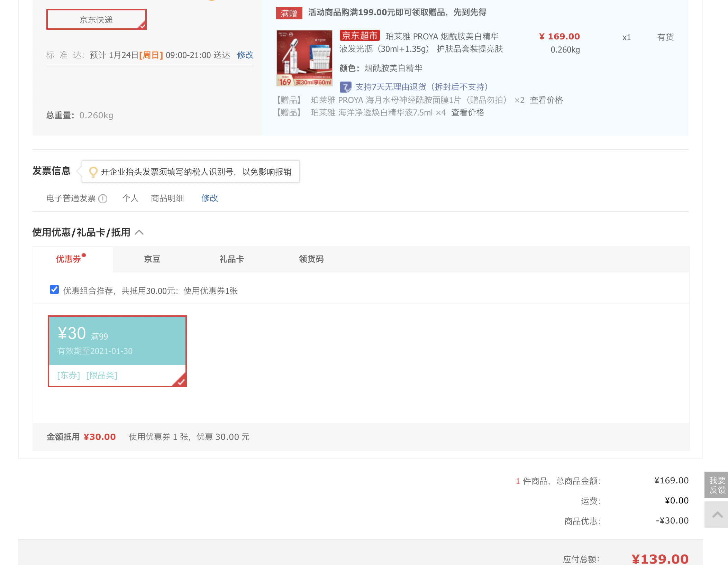Click the 金额抵用 ¥30.00 amount
Viewport: 728px width, 565px height.
coord(100,437)
